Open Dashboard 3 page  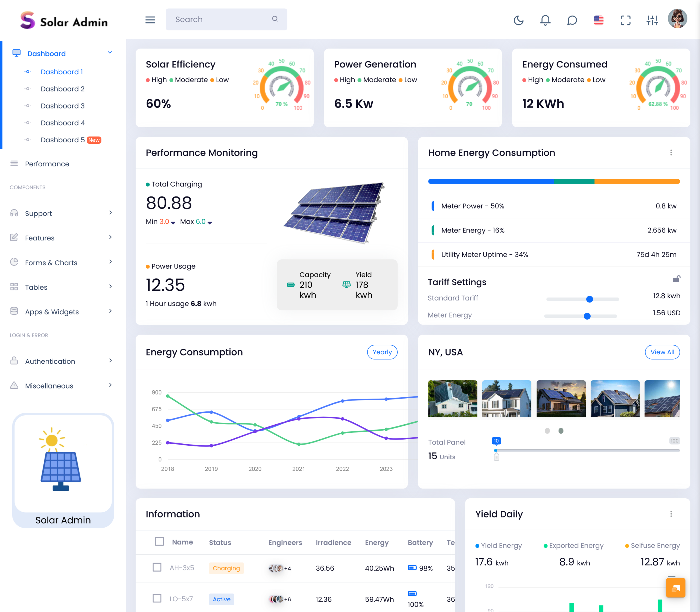pos(63,106)
